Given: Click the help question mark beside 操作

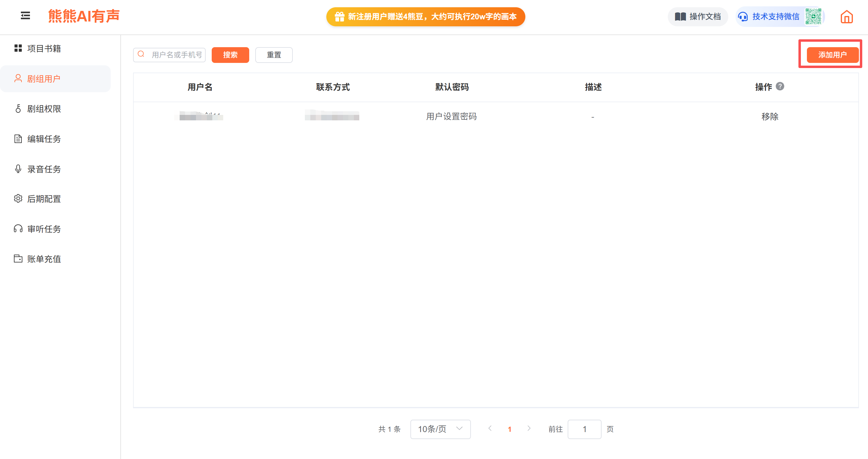Looking at the screenshot, I should [780, 86].
